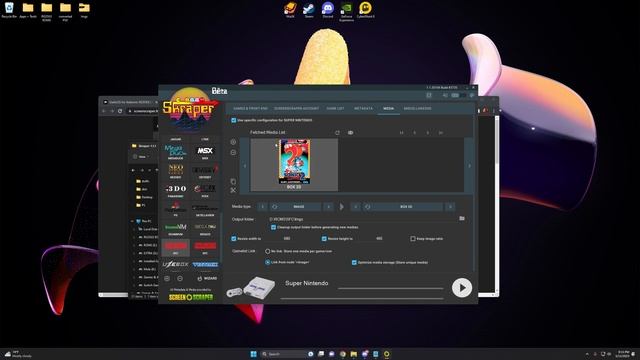This screenshot has height=360, width=640.
Task: Toggle cleanup output folder before generating
Action: (x=273, y=227)
